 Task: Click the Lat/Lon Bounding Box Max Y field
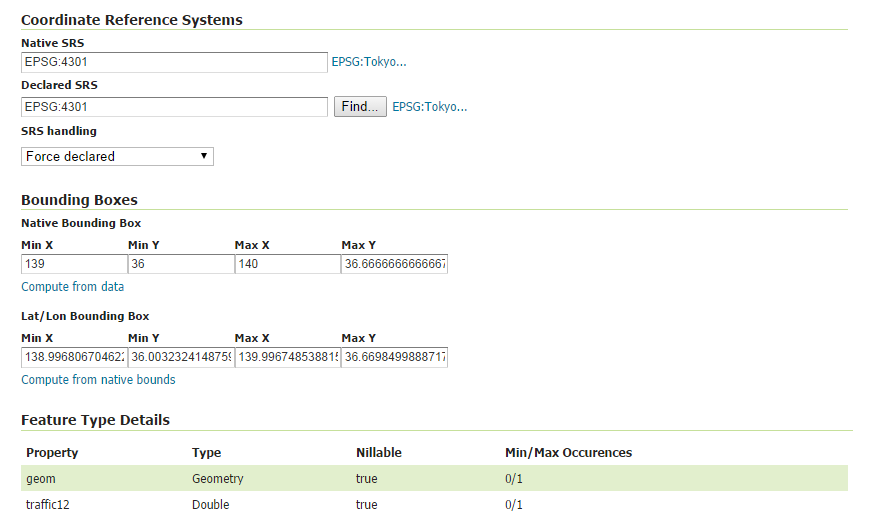pos(394,357)
